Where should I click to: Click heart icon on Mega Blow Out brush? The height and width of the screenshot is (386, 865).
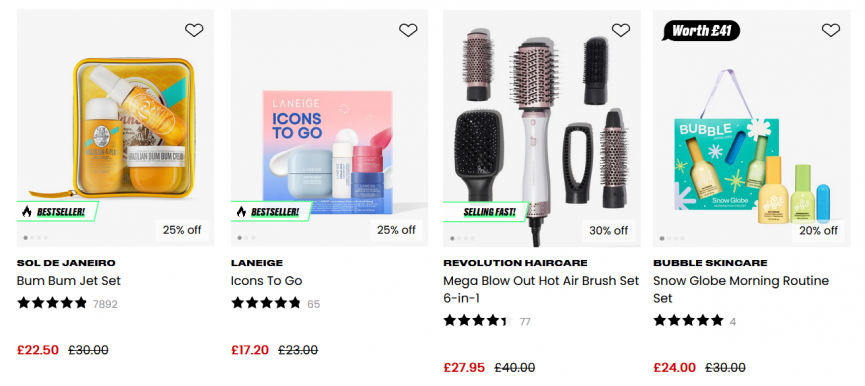(x=621, y=30)
